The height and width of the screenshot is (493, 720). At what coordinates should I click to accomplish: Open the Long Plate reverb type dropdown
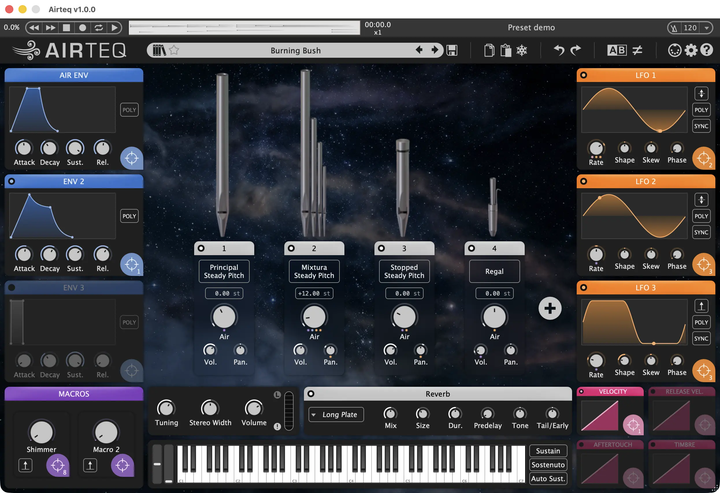[x=336, y=415]
